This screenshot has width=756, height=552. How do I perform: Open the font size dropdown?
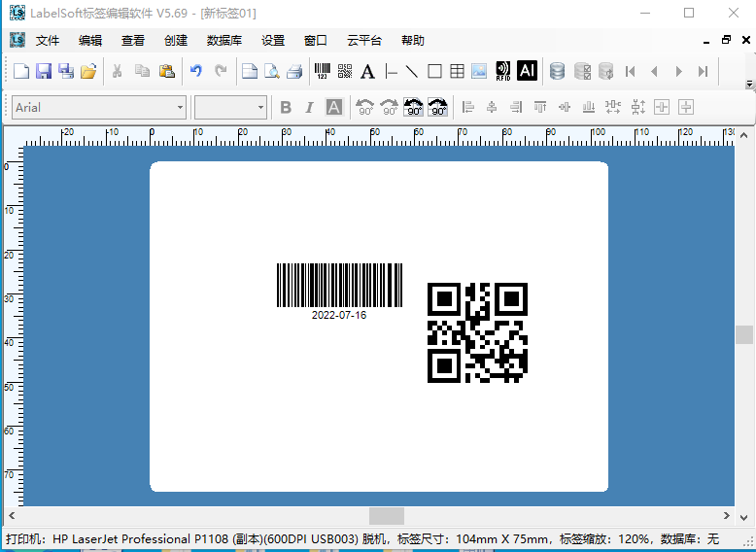pyautogui.click(x=260, y=107)
